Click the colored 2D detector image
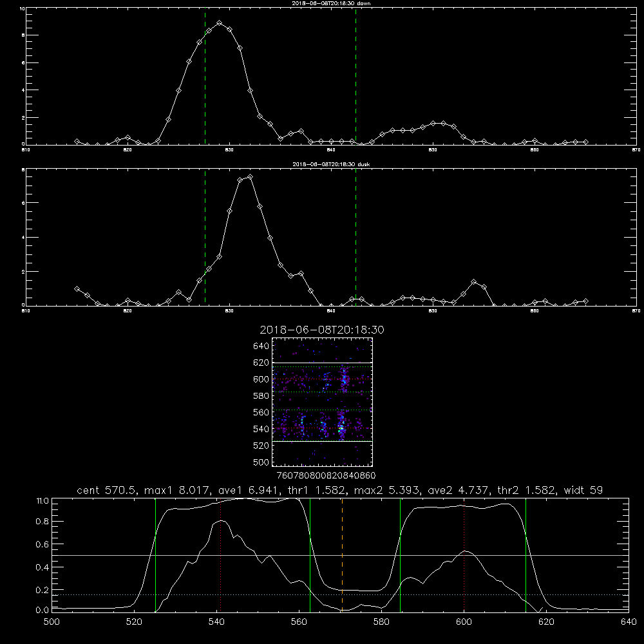 click(x=323, y=402)
